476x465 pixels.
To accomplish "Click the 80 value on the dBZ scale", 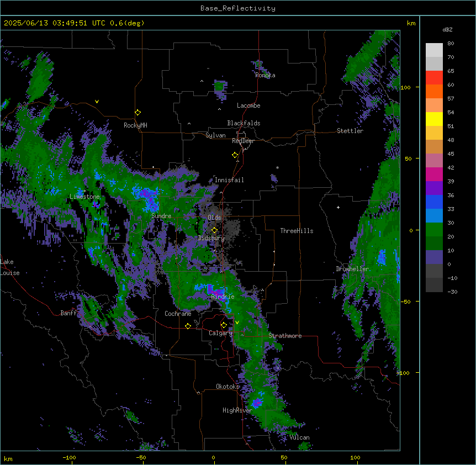I will [451, 44].
